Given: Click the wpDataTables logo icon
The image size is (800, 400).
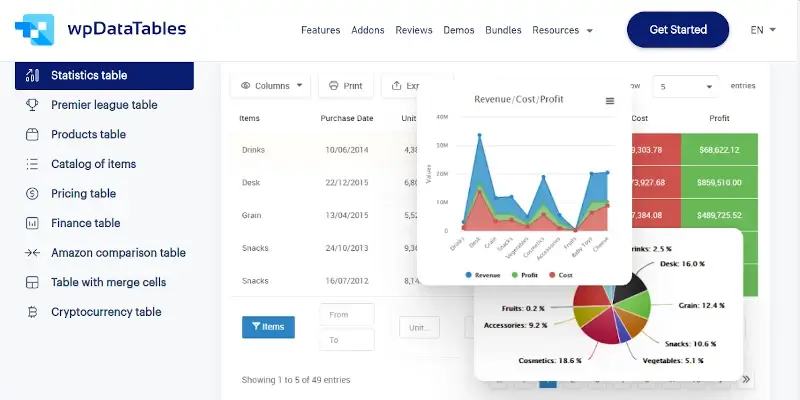Looking at the screenshot, I should coord(33,30).
